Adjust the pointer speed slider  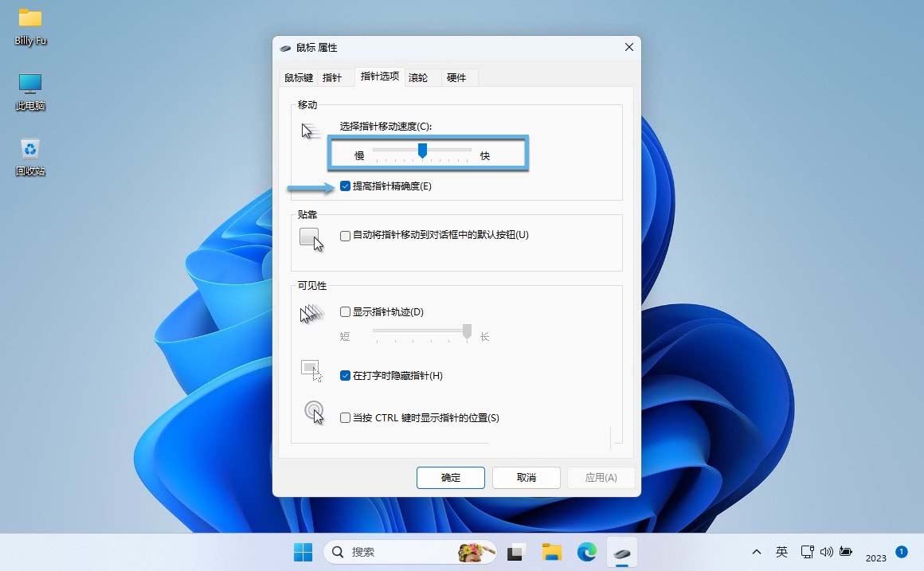[x=422, y=151]
